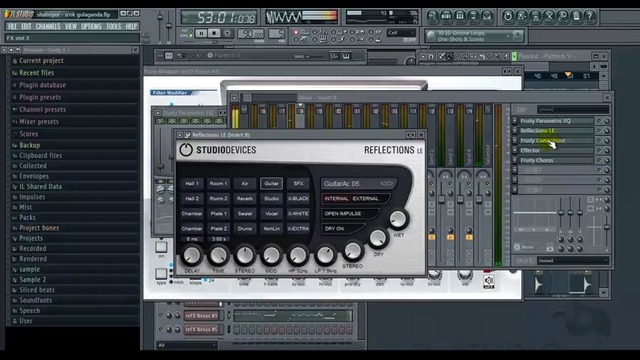
Task: Open the playlist shortcut icon in top toolbar
Action: 433,16
